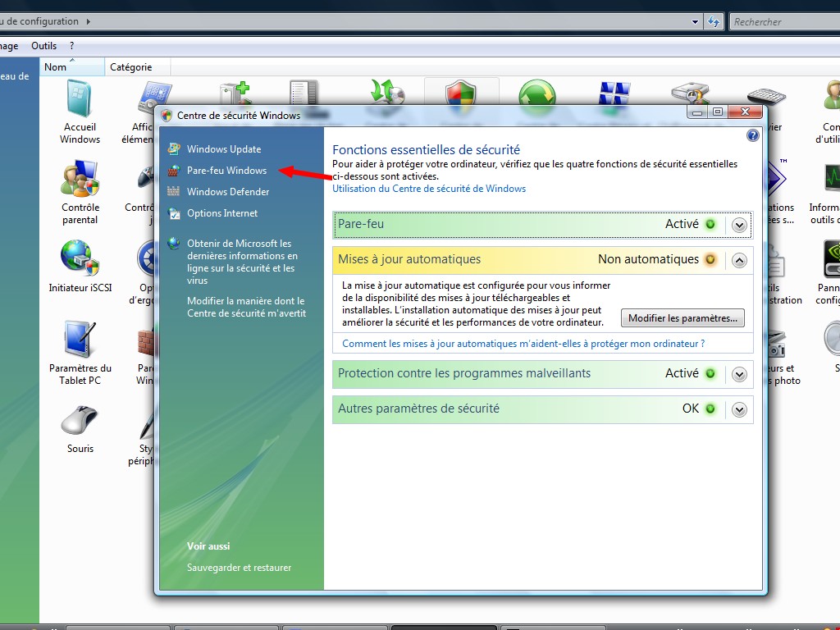Open the Accueil Windows icon in Control Panel
Screen dimensions: 840x630
(x=80, y=98)
